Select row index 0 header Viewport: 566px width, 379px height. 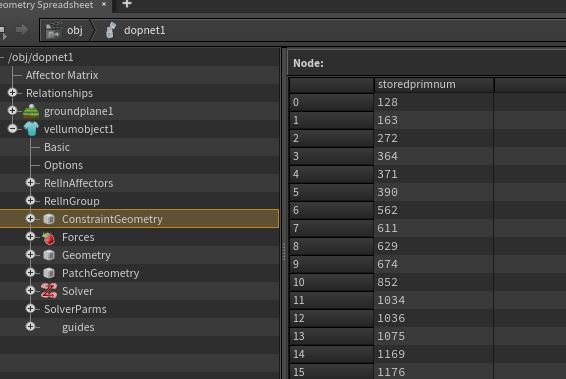pos(331,103)
